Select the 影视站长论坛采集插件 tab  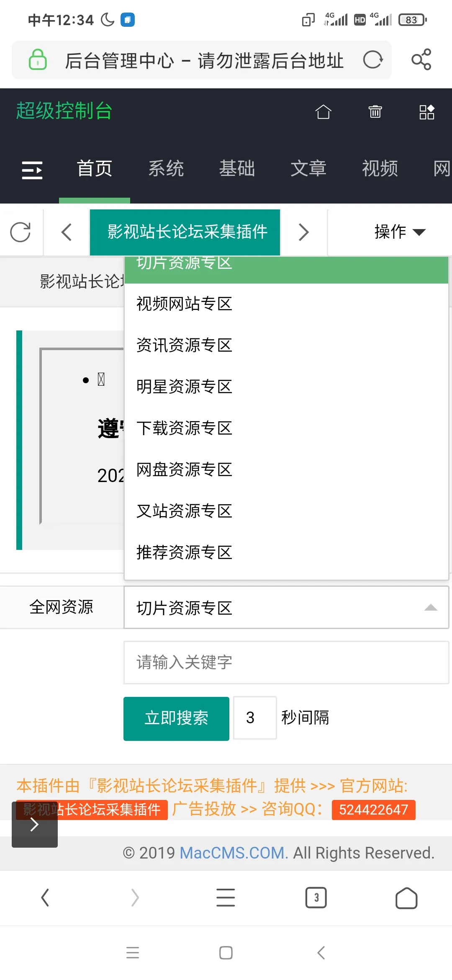[x=185, y=232]
